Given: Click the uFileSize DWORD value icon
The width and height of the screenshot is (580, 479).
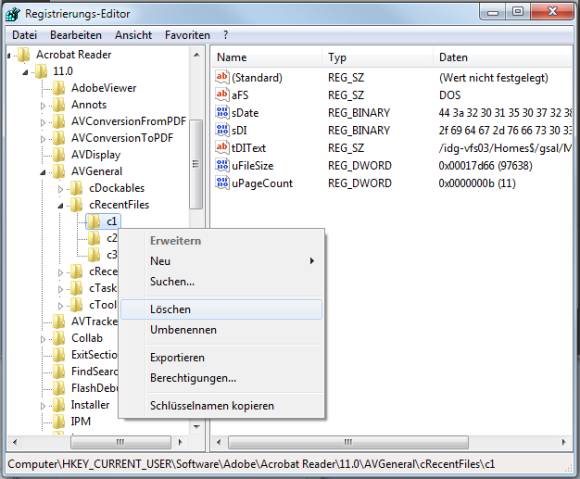Looking at the screenshot, I should (222, 165).
